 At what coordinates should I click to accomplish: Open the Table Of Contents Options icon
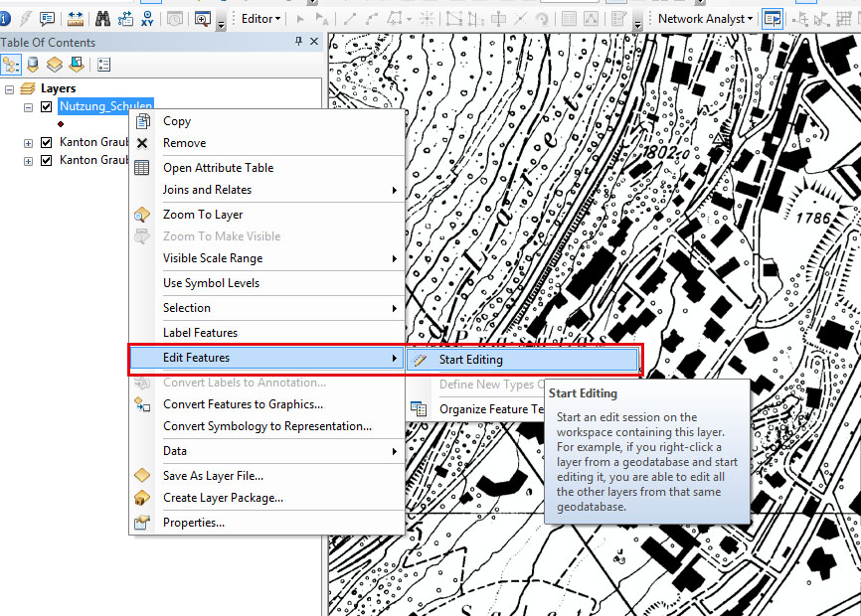point(103,65)
